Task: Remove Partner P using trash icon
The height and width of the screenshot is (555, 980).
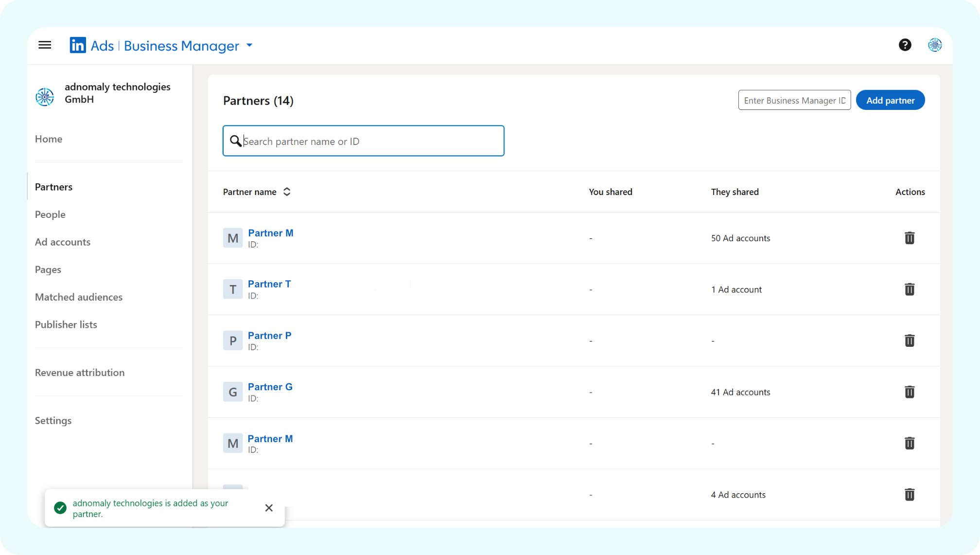Action: 909,340
